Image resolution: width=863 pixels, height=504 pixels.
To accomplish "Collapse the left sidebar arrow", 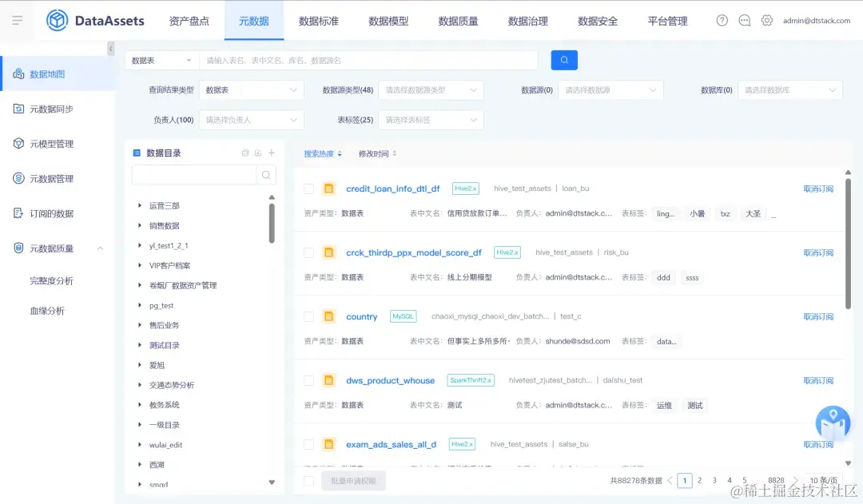I will 110,49.
